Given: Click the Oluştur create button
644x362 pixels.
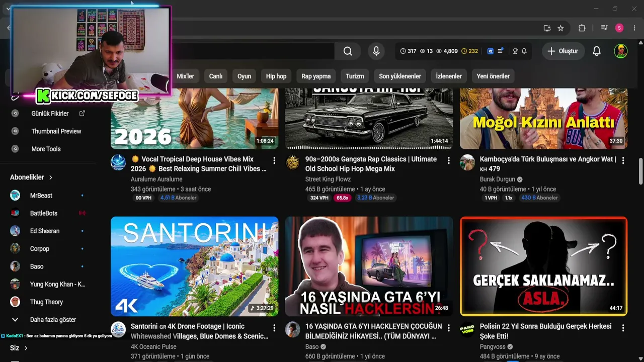Looking at the screenshot, I should tap(562, 51).
